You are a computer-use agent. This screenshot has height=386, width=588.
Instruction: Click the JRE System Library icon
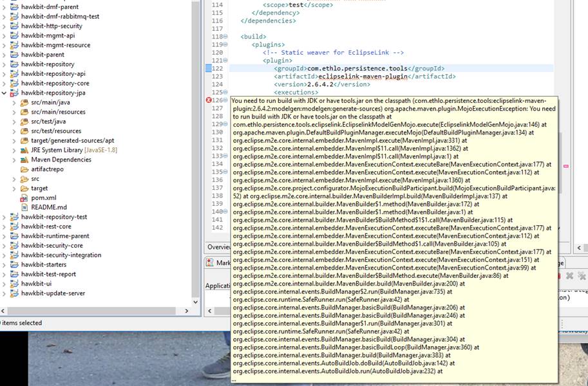[24, 150]
